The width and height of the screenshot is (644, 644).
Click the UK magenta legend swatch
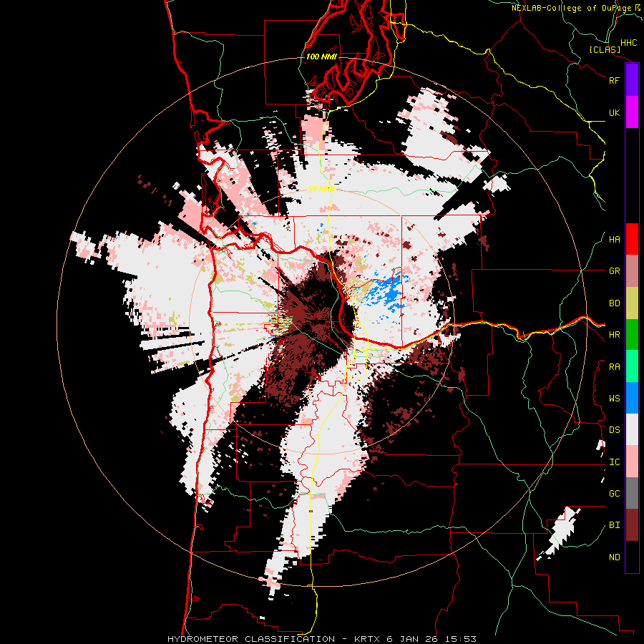(x=632, y=112)
